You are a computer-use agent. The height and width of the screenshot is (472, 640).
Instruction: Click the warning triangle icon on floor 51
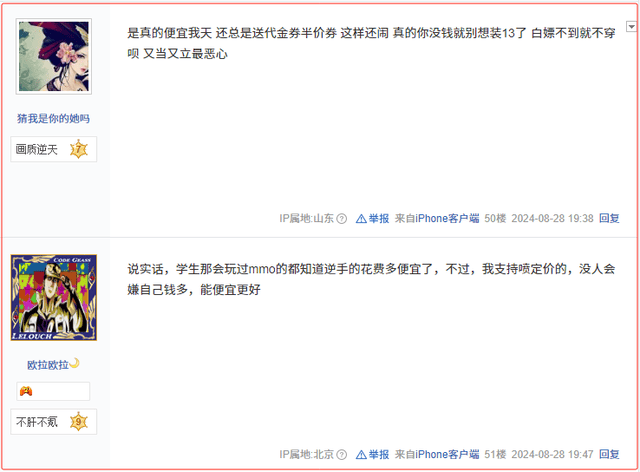[361, 454]
